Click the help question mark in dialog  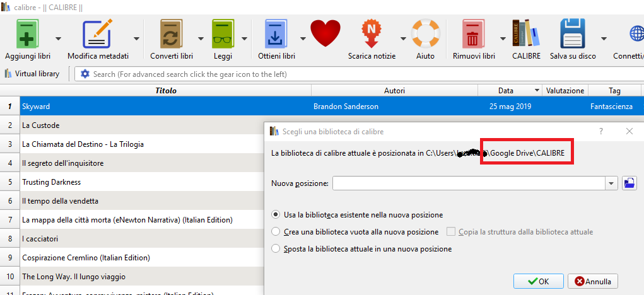click(x=601, y=131)
